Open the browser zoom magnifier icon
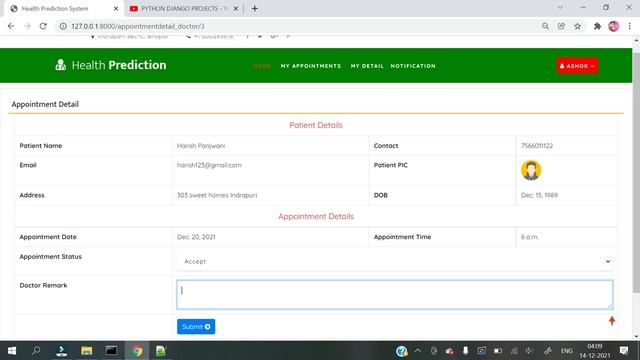Viewport: 640px width, 360px height. (545, 26)
